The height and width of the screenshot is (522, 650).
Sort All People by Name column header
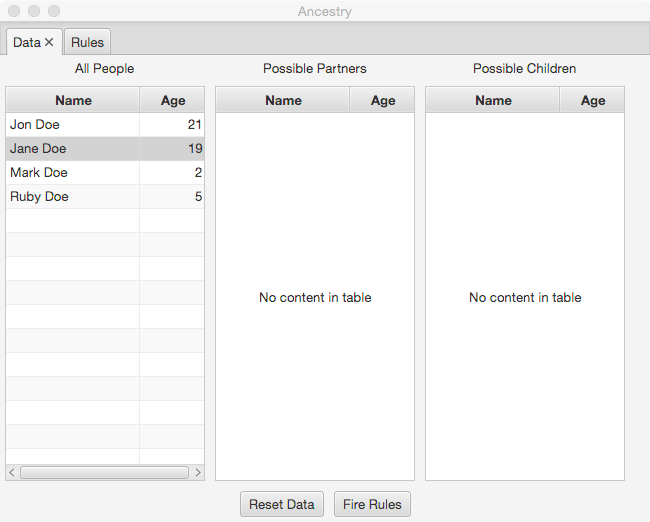[73, 100]
